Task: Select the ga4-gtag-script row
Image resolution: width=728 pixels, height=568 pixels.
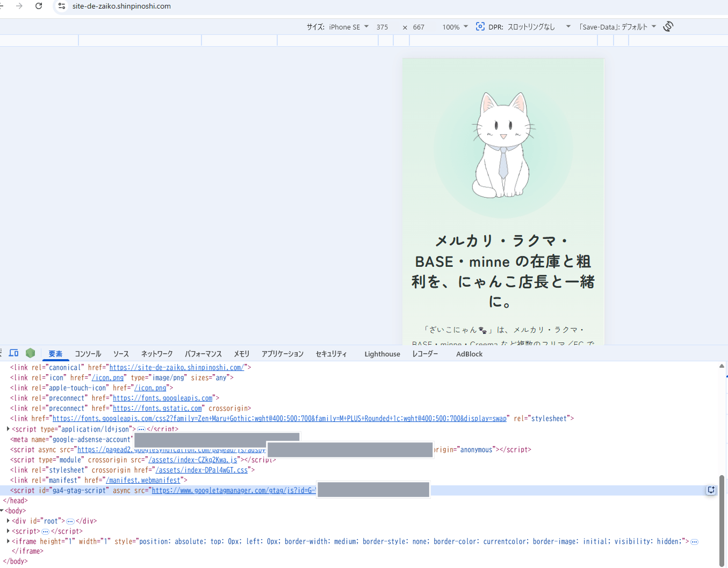Action: (x=359, y=490)
